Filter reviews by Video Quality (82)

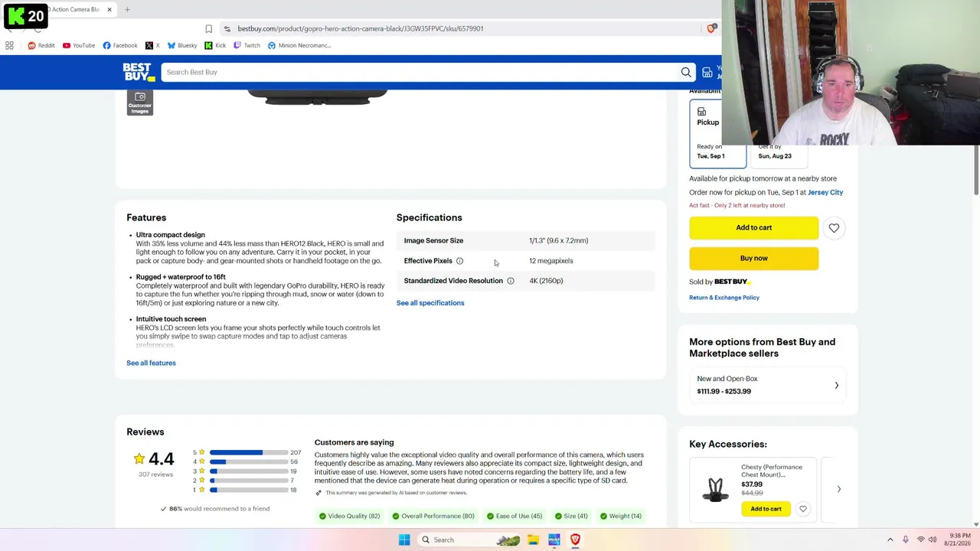(349, 516)
